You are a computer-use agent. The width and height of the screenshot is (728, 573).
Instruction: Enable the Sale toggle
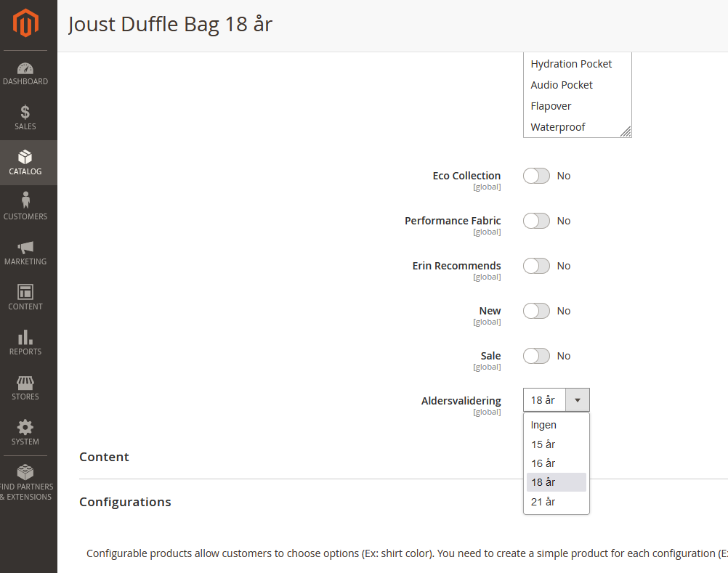click(536, 356)
